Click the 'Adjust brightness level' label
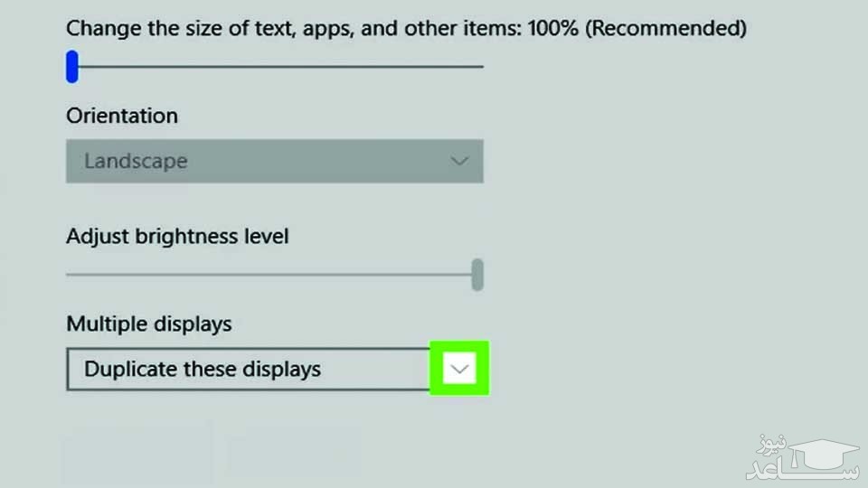 point(177,237)
